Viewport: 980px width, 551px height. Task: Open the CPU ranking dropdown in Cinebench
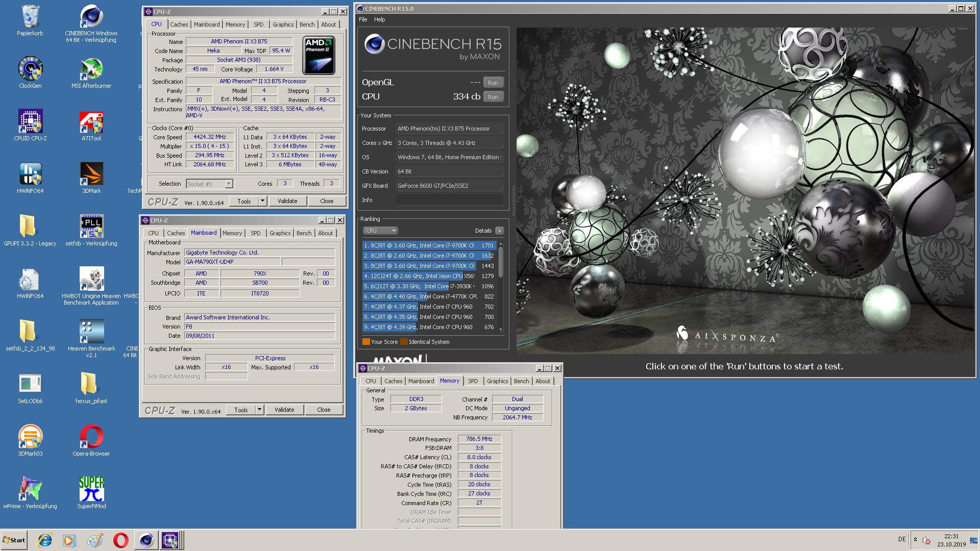point(380,231)
